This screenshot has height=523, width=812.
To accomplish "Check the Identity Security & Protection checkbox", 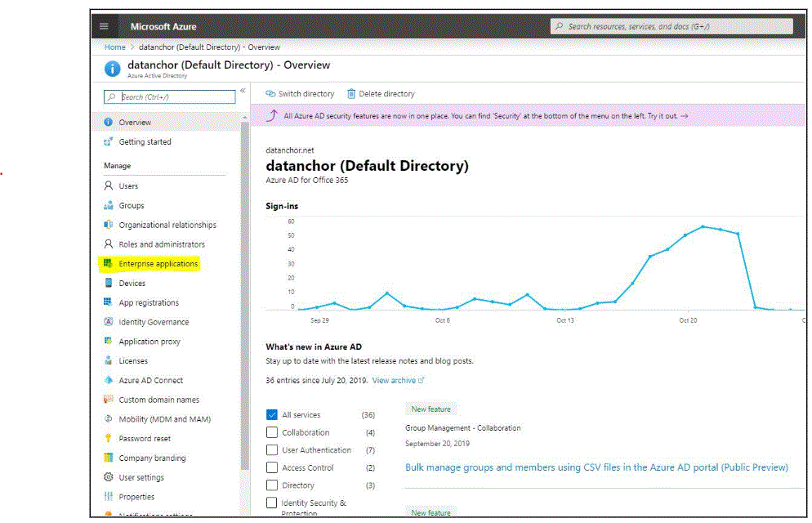I will click(272, 503).
